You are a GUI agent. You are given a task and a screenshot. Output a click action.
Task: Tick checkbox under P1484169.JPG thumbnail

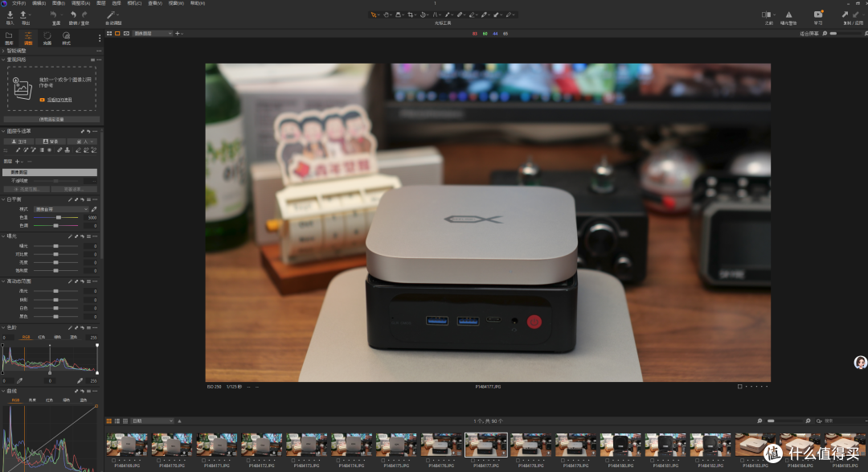[x=114, y=461]
